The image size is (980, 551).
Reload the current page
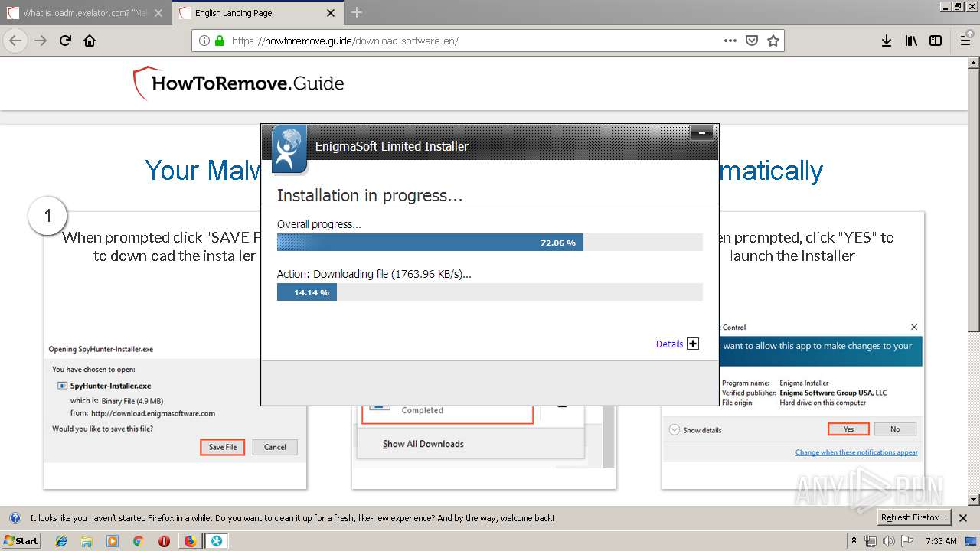(65, 41)
